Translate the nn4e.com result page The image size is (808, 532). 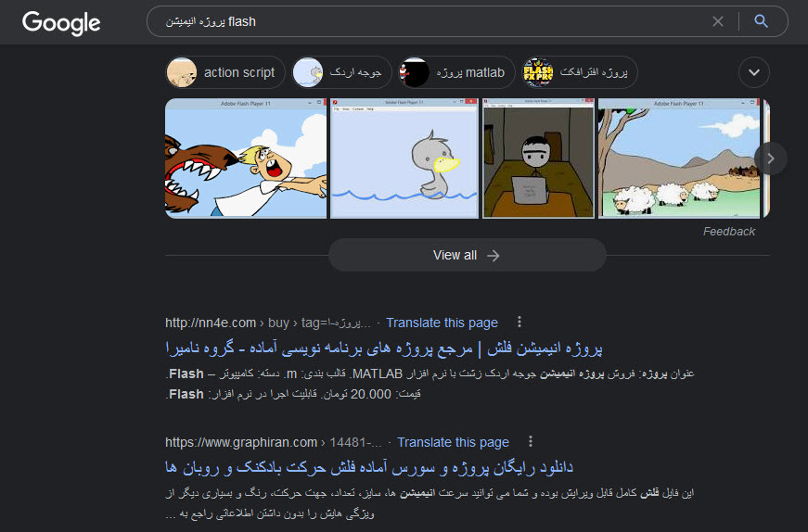click(442, 323)
